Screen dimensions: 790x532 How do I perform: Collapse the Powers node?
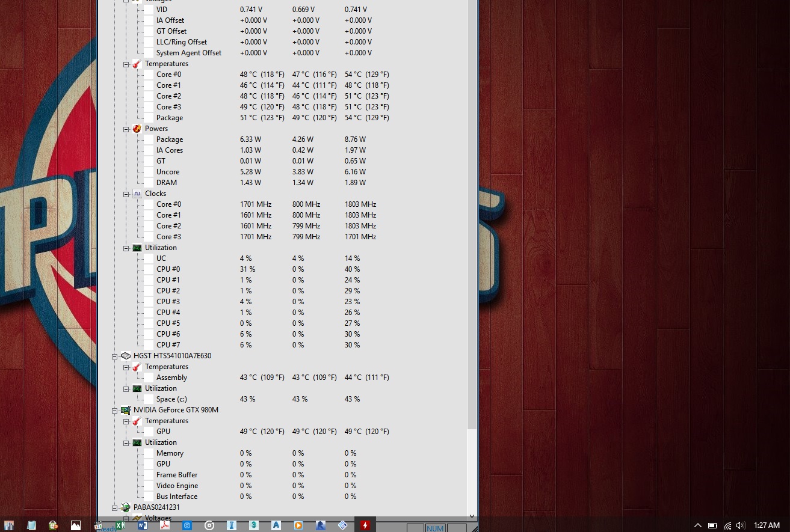click(126, 129)
